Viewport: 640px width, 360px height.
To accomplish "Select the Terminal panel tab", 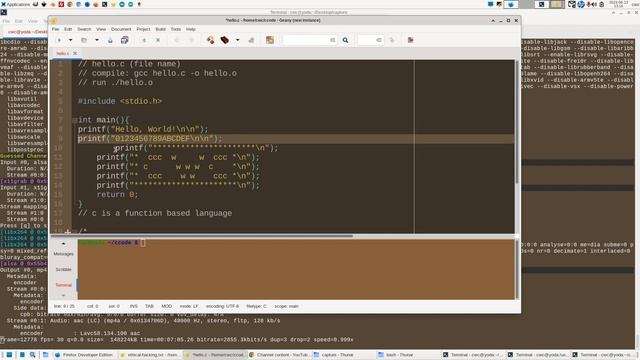I will (x=63, y=285).
